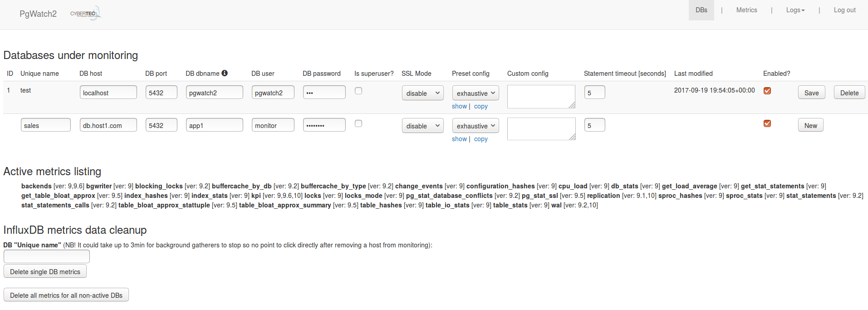Switch to the Metrics page
The width and height of the screenshot is (868, 310).
point(746,10)
